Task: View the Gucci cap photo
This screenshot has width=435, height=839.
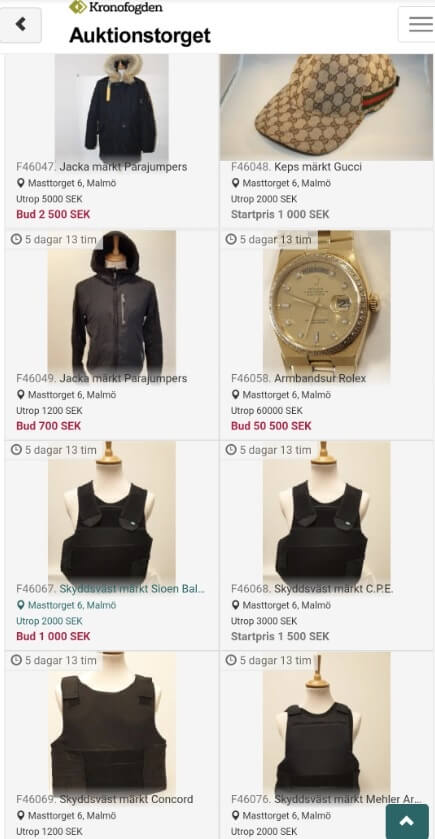Action: click(326, 107)
